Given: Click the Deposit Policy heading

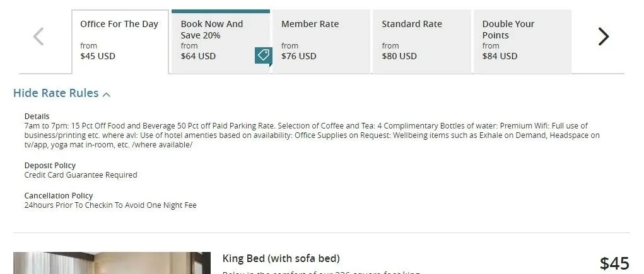Looking at the screenshot, I should (x=50, y=166).
